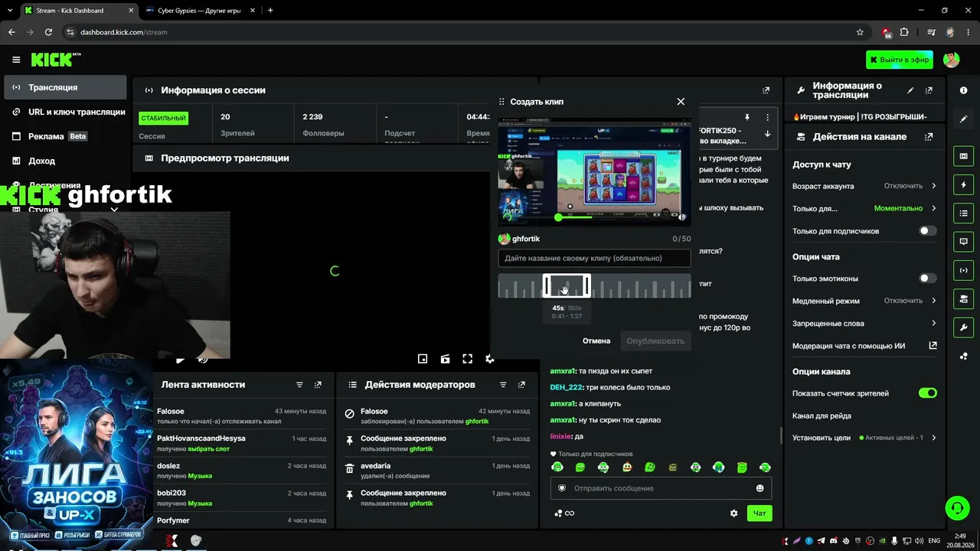The image size is (980, 551).
Task: Toggle subscribers-only chat switch
Action: pyautogui.click(x=927, y=231)
